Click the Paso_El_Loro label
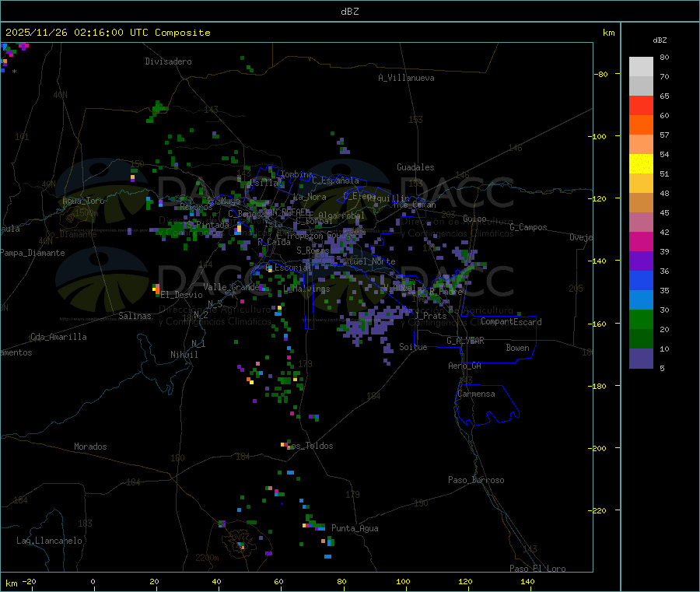The width and height of the screenshot is (700, 592). (537, 569)
